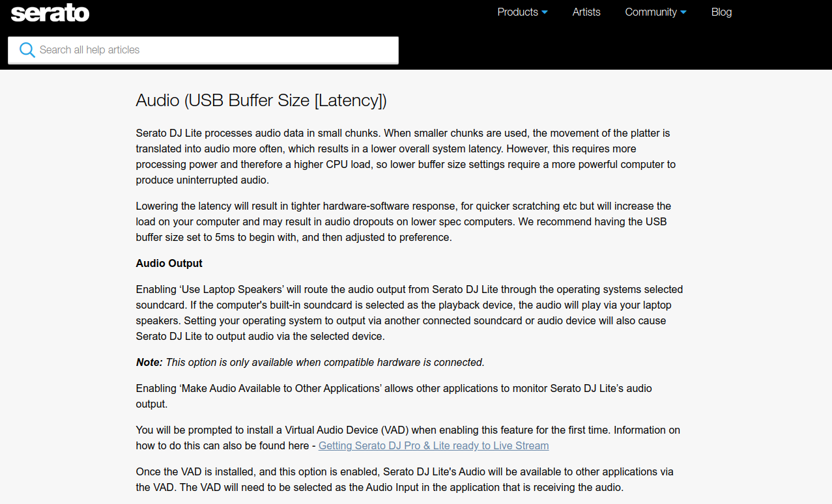The width and height of the screenshot is (832, 504).
Task: Click the paragraph starting 'You will be prompted to install'
Action: [x=408, y=438]
